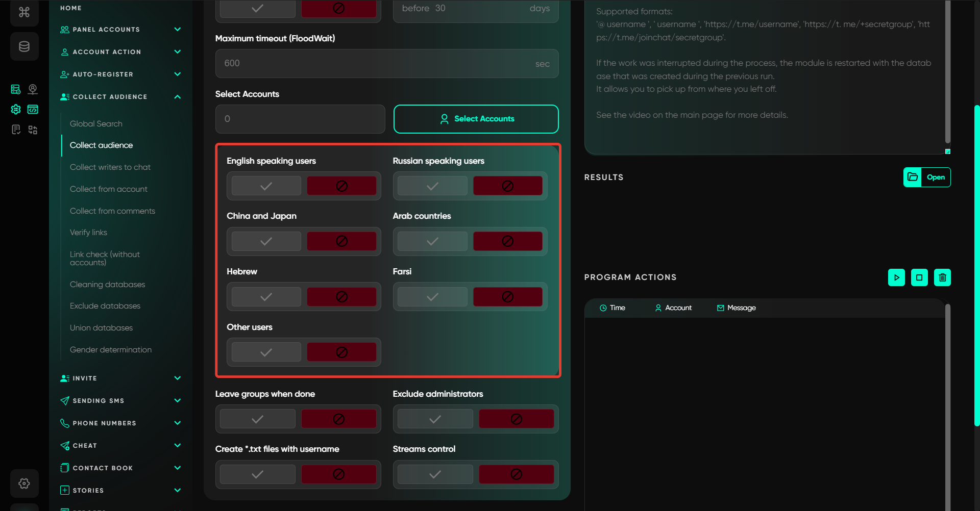This screenshot has width=980, height=511.
Task: Click the database icon in left rail
Action: click(x=24, y=47)
